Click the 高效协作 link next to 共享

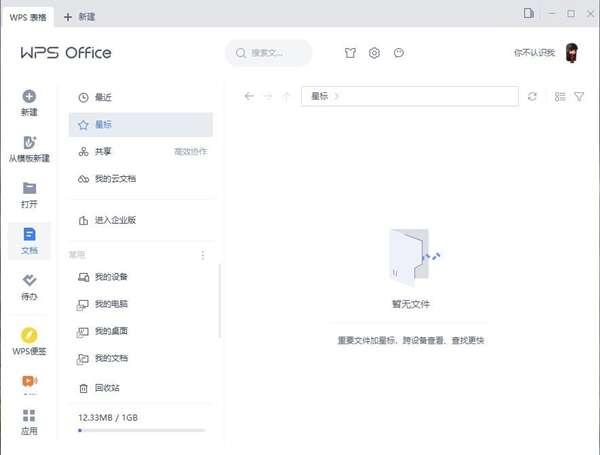click(x=190, y=152)
